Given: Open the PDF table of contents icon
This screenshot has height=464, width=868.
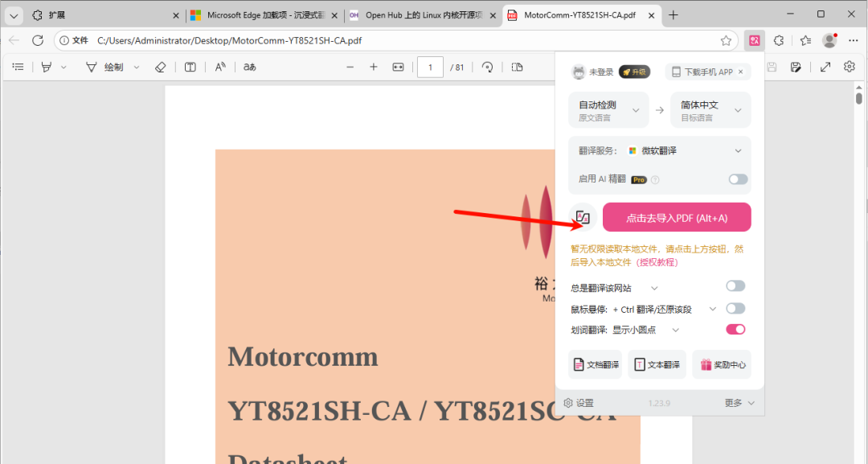Looking at the screenshot, I should pyautogui.click(x=18, y=67).
